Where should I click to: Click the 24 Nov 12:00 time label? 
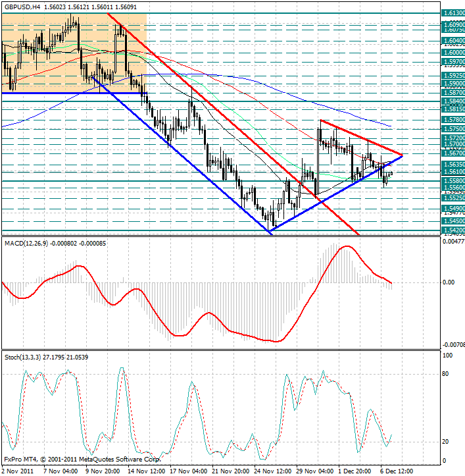pyautogui.click(x=273, y=471)
